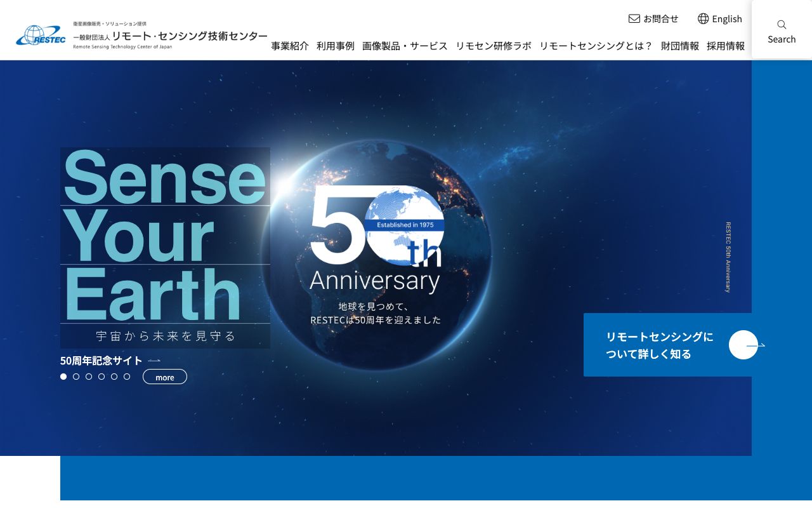Open the 事業紹介 navigation menu
Viewport: 812px width, 508px height.
(x=289, y=46)
